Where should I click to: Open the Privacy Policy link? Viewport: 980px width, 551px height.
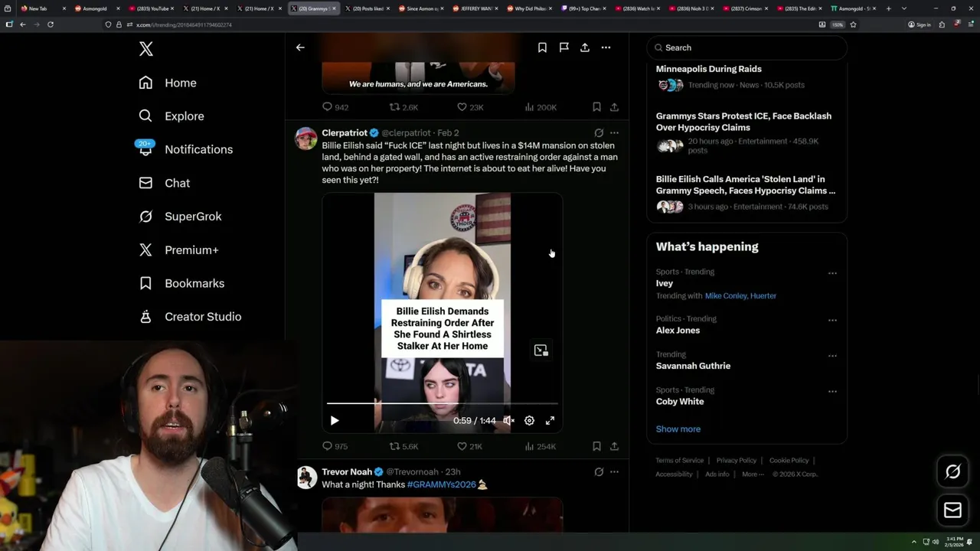[x=736, y=461]
